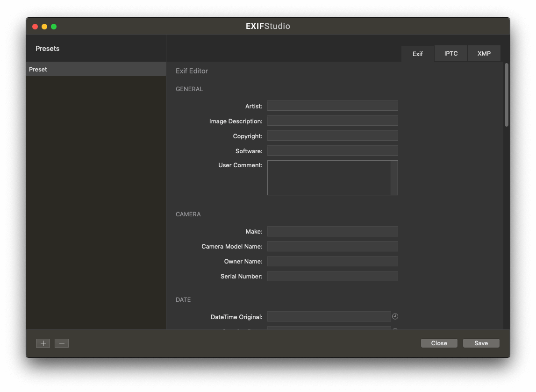Viewport: 536px width, 392px height.
Task: Click the yellow minimize window button
Action: (44, 27)
